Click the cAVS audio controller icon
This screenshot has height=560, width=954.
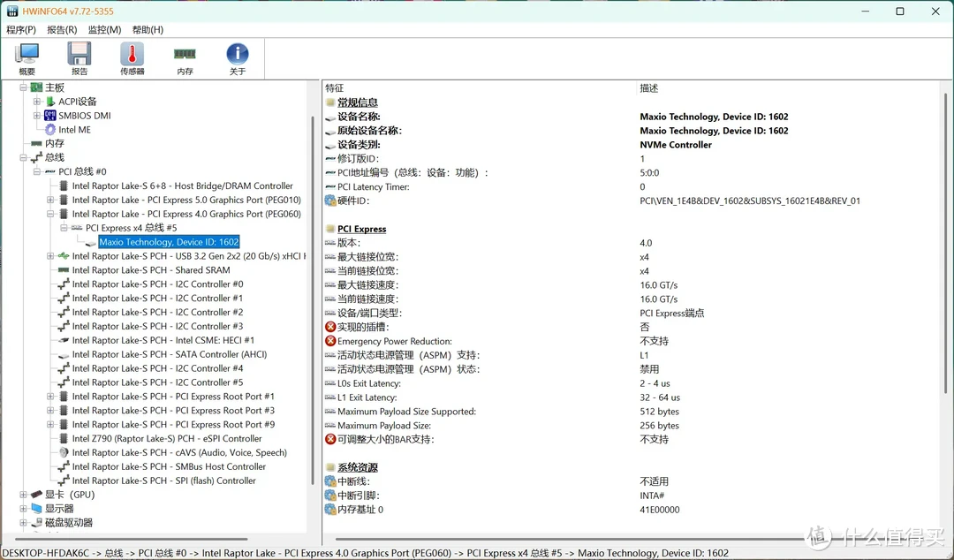tap(64, 452)
